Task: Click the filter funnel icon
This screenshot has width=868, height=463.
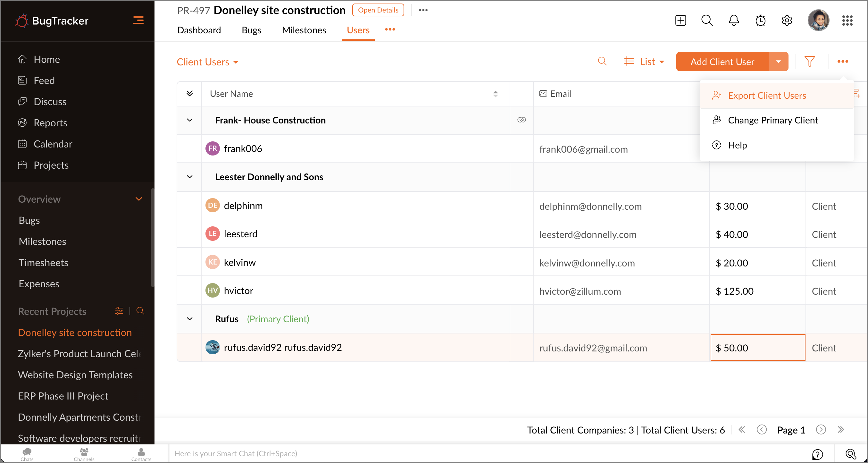Action: pos(809,62)
